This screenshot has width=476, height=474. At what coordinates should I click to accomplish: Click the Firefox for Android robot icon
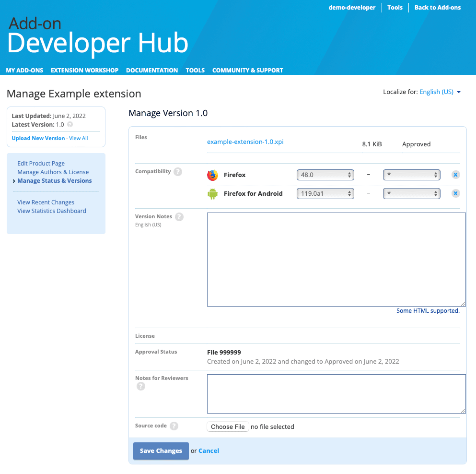pos(212,193)
